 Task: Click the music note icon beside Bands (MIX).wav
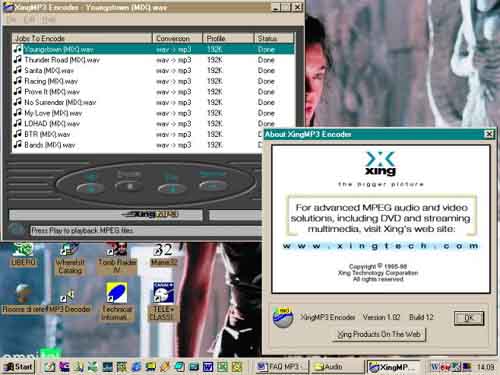[18, 145]
